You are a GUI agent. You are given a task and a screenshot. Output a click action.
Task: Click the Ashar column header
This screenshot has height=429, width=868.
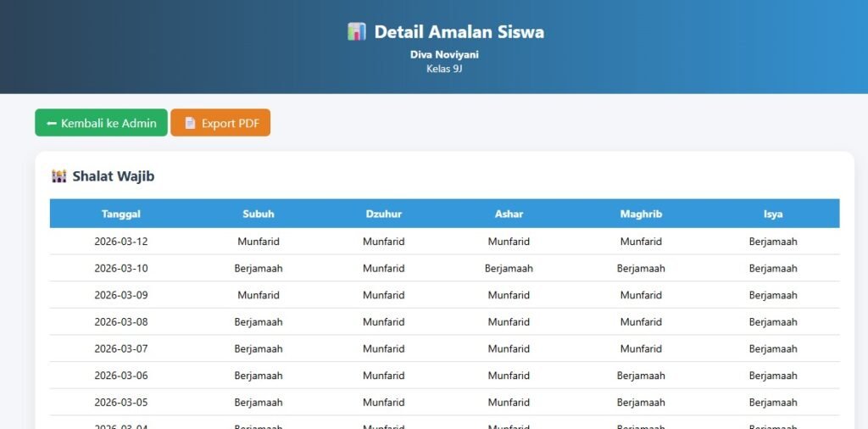click(509, 214)
